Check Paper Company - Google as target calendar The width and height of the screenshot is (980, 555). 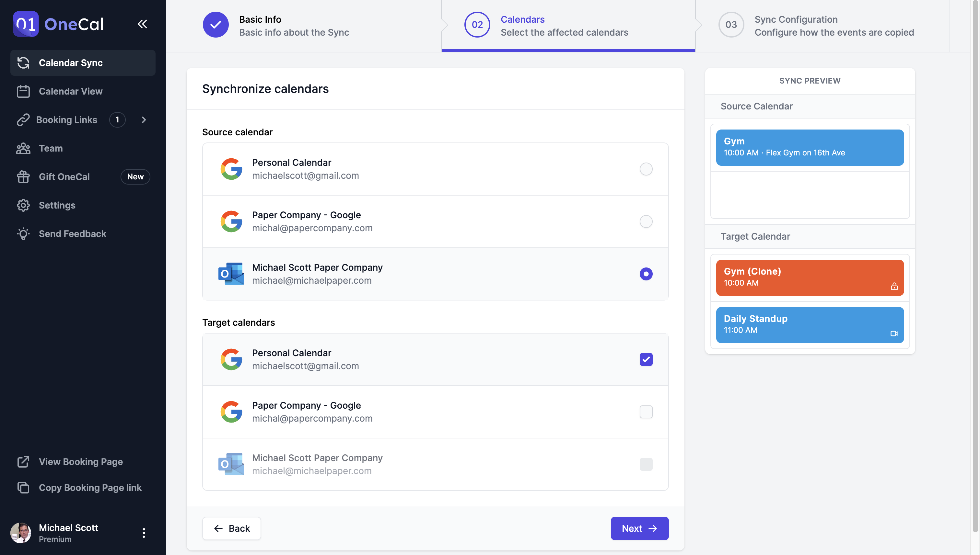click(x=646, y=412)
